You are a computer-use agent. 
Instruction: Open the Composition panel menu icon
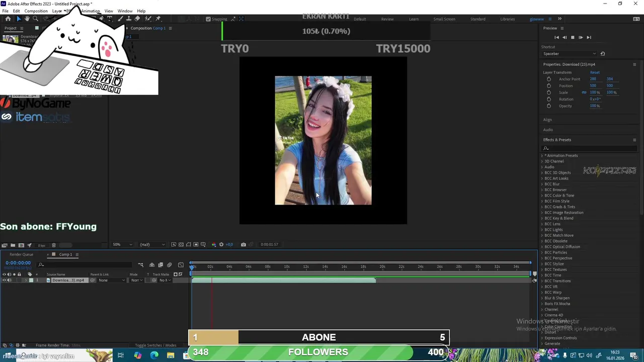click(170, 28)
